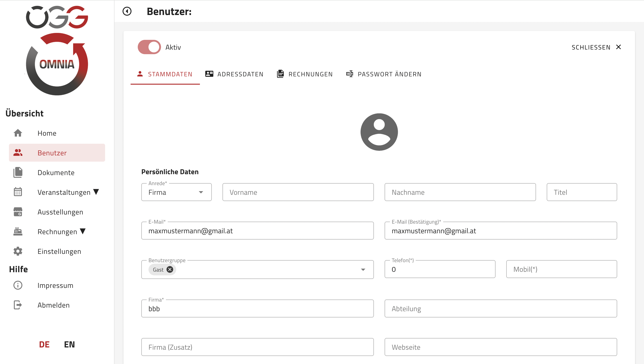Switch the language to DE
644x364 pixels.
(44, 344)
